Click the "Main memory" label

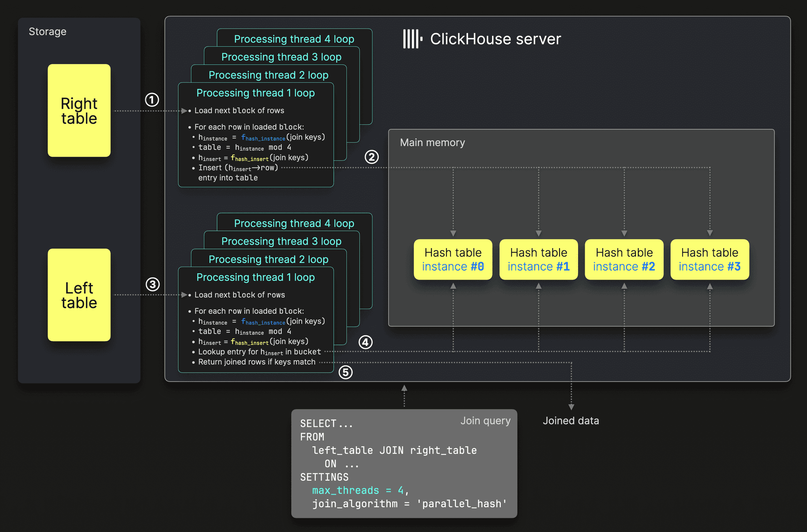(432, 143)
